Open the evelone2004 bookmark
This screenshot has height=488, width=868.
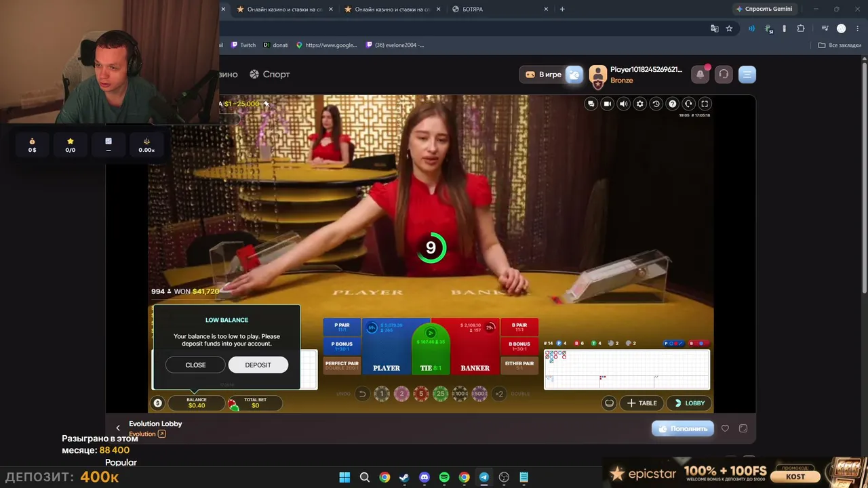395,45
